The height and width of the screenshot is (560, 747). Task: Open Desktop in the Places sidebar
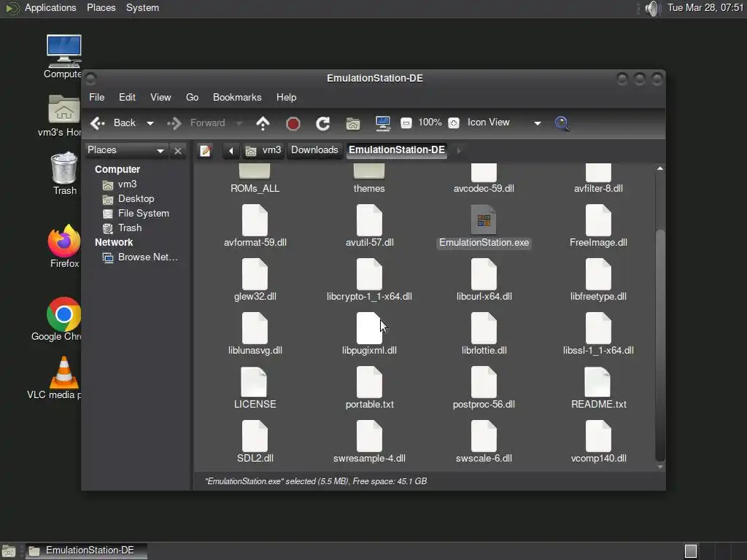click(x=136, y=199)
